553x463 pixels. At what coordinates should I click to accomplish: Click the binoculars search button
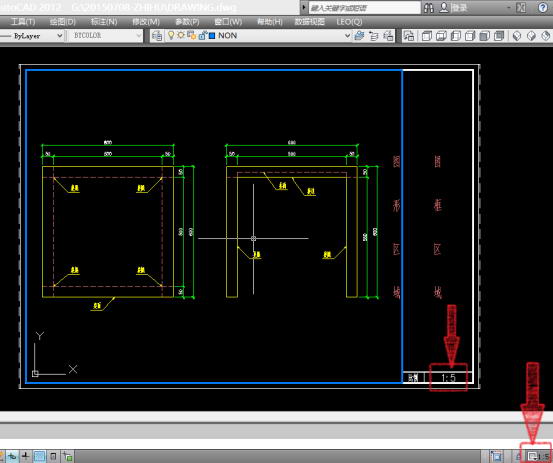pyautogui.click(x=429, y=8)
